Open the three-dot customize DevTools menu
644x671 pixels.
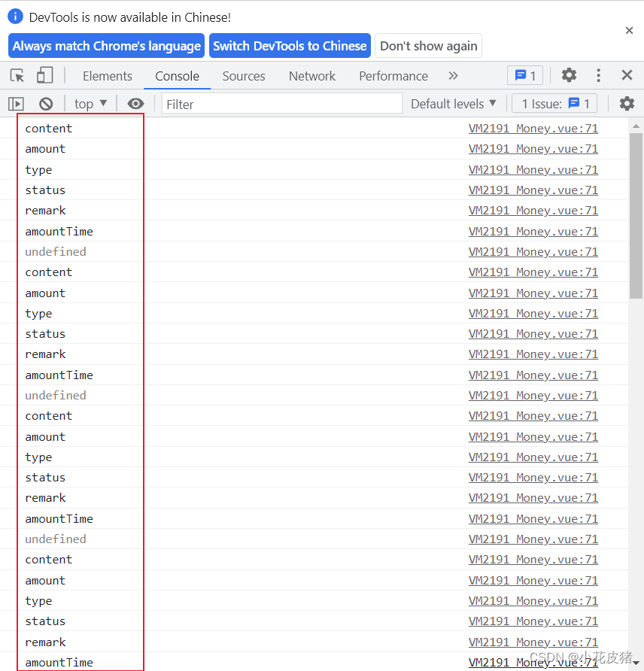coord(598,75)
